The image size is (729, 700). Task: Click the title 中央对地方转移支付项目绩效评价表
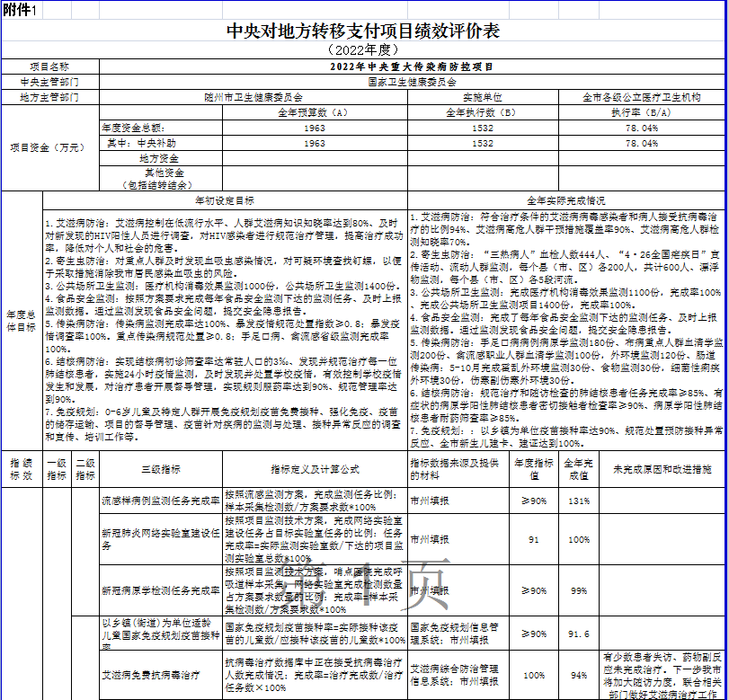(x=363, y=31)
